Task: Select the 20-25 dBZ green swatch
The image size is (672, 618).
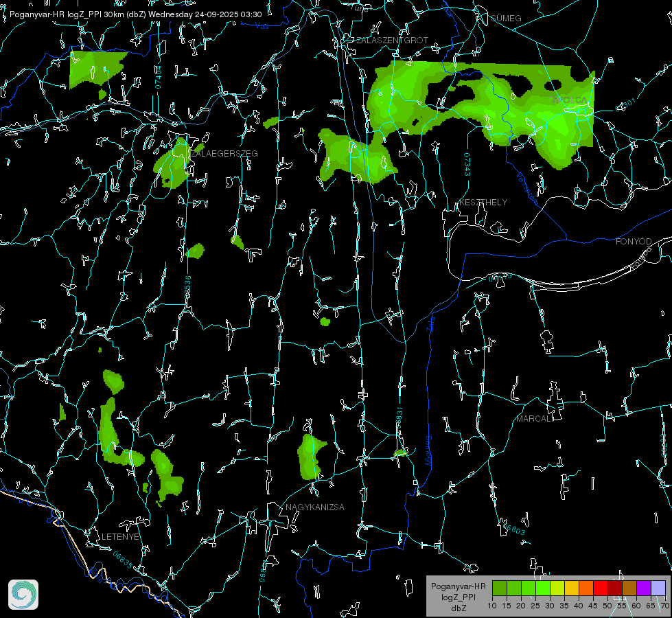Action: (x=529, y=588)
